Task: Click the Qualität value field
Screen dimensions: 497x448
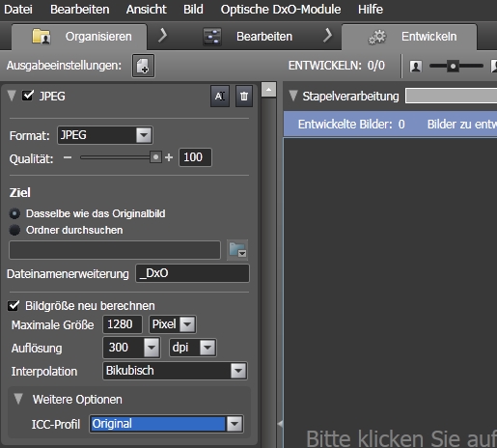Action: pyautogui.click(x=195, y=157)
